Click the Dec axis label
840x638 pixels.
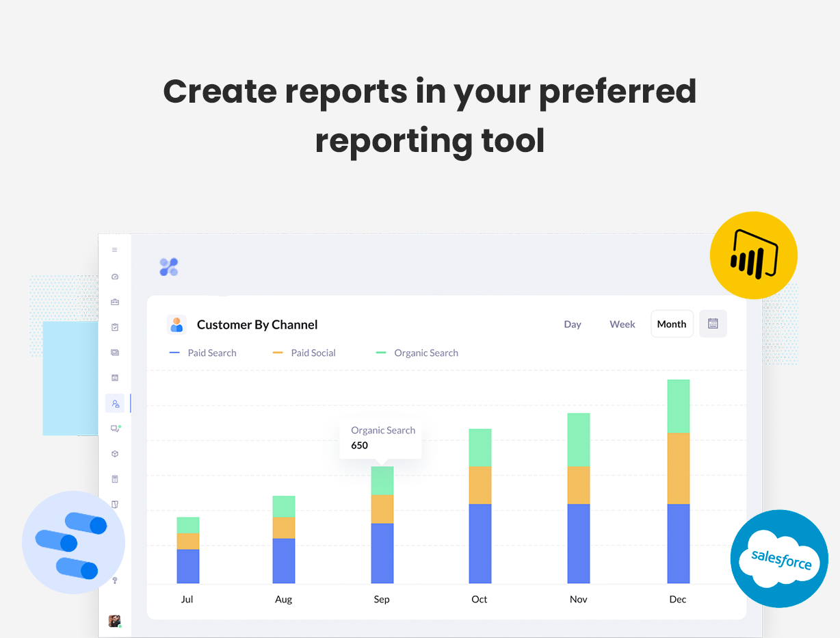coord(678,600)
